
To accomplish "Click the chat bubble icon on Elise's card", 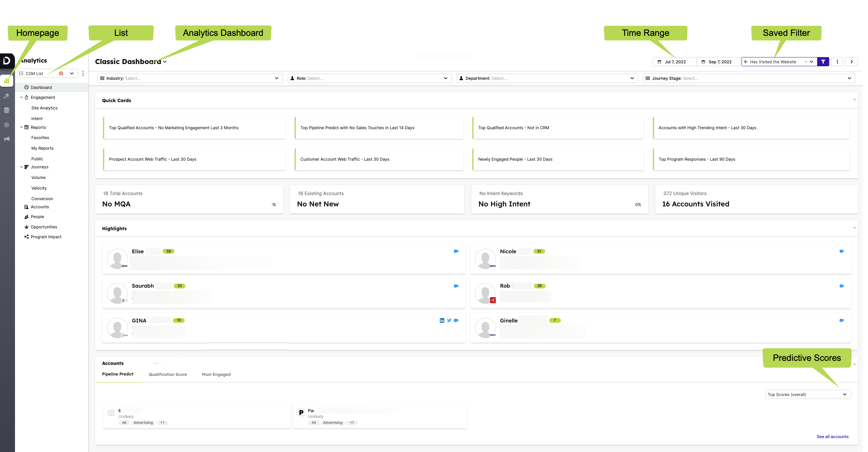I will (x=456, y=251).
